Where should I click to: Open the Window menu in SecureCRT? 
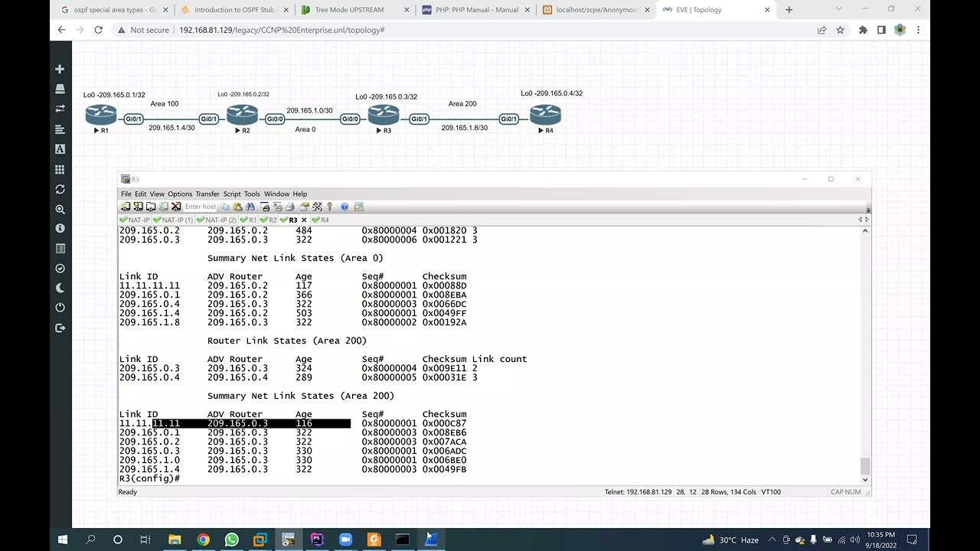point(276,194)
